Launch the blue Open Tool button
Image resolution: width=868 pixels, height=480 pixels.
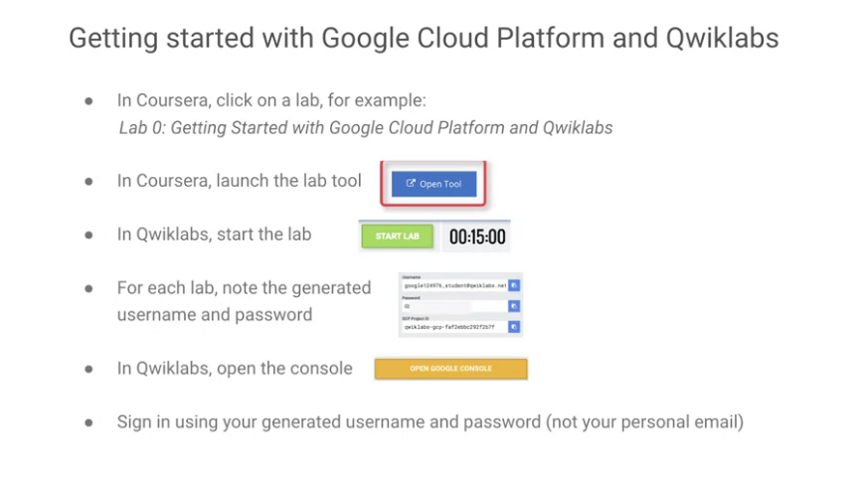434,184
